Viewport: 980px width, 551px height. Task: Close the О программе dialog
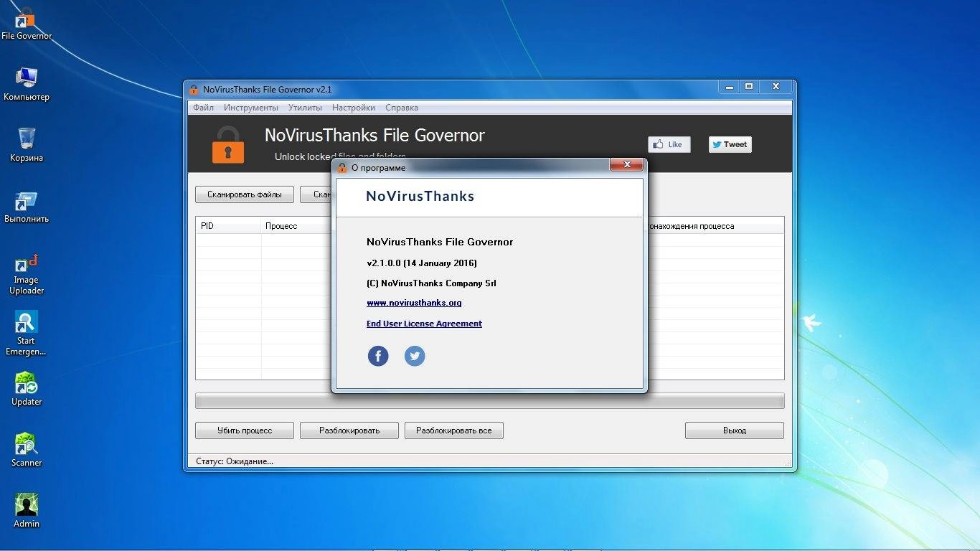pos(627,165)
